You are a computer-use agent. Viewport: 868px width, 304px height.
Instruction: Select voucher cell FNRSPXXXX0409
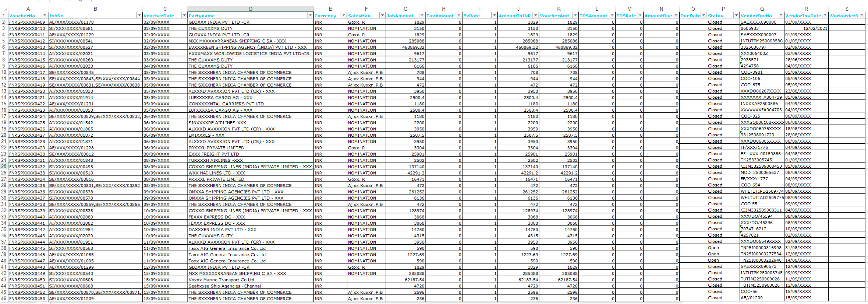[28, 22]
